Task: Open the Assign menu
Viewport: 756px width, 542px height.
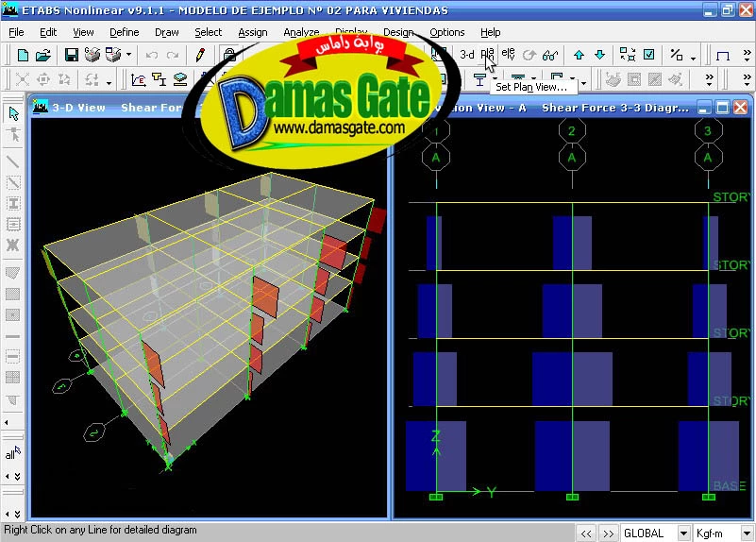Action: pyautogui.click(x=253, y=32)
